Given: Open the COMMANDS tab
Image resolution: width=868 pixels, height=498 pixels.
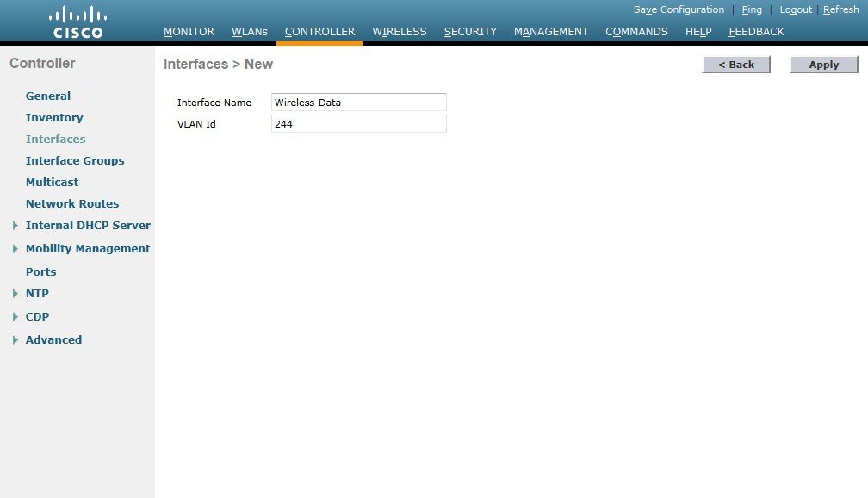Looking at the screenshot, I should [636, 31].
